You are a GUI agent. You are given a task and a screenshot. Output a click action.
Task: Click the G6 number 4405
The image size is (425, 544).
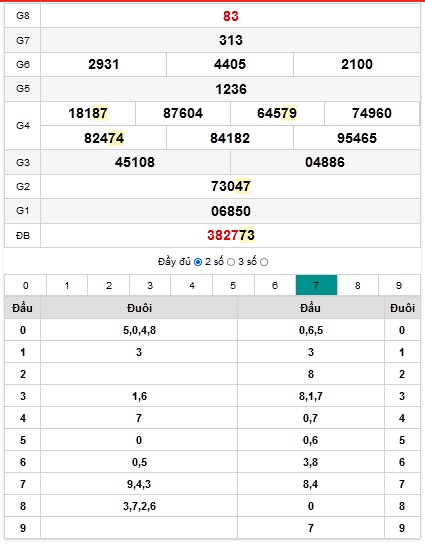coord(230,64)
